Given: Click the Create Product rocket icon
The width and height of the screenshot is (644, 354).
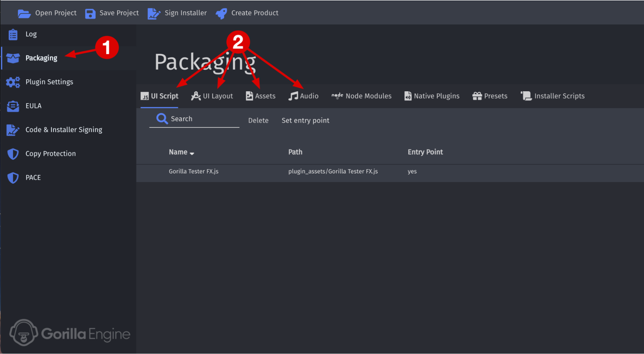Looking at the screenshot, I should point(221,14).
